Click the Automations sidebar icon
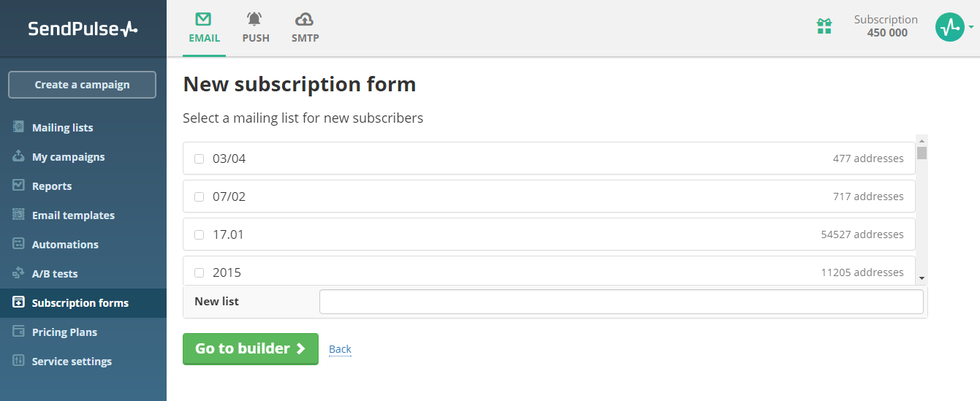This screenshot has width=980, height=401. point(19,244)
